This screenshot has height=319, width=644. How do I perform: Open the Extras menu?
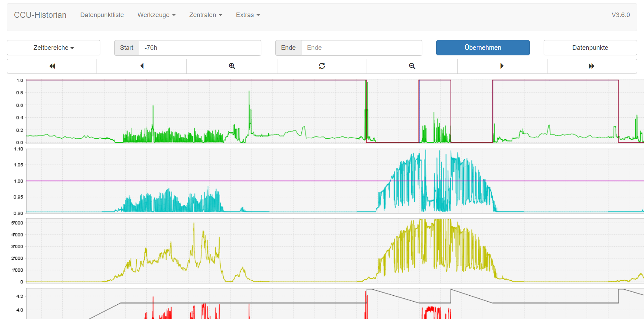[247, 15]
